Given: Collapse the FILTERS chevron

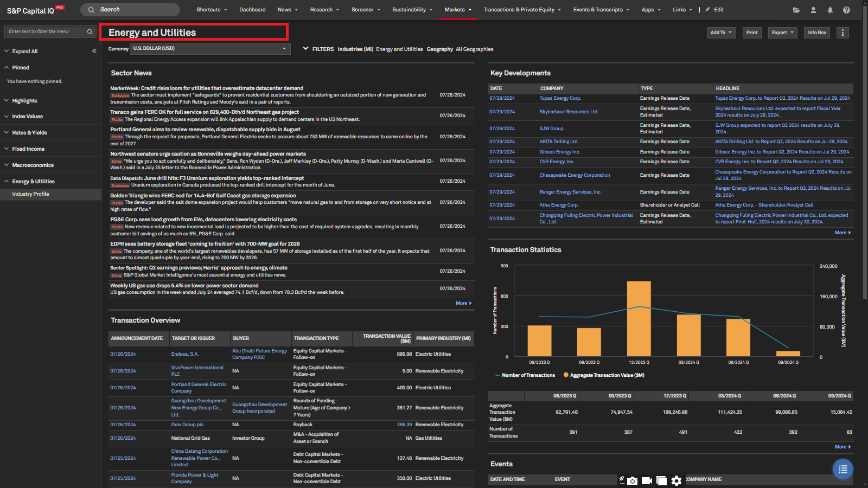Looking at the screenshot, I should (305, 49).
